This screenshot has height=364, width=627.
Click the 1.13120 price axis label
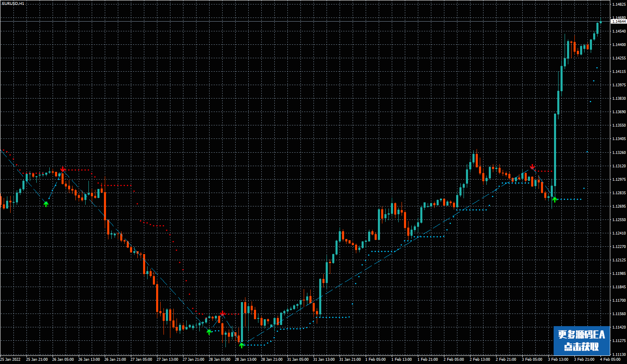pos(618,166)
